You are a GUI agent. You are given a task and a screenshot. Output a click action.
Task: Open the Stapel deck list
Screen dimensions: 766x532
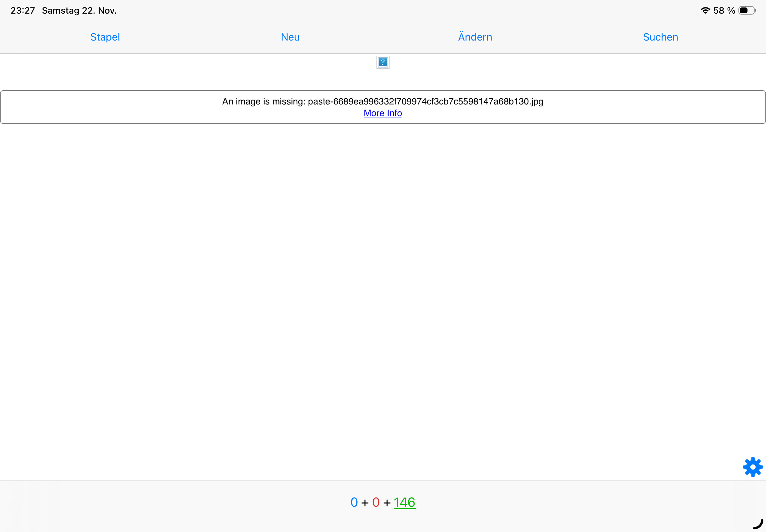[x=105, y=37]
